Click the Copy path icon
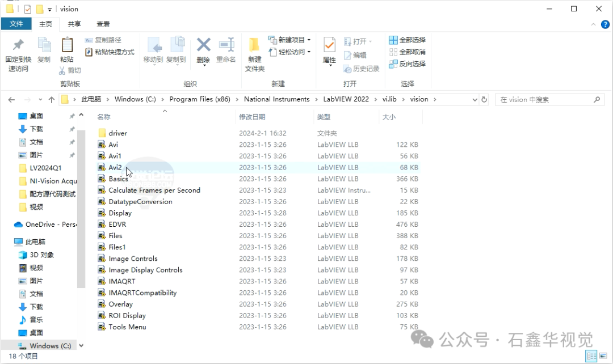This screenshot has width=613, height=364. pyautogui.click(x=89, y=40)
